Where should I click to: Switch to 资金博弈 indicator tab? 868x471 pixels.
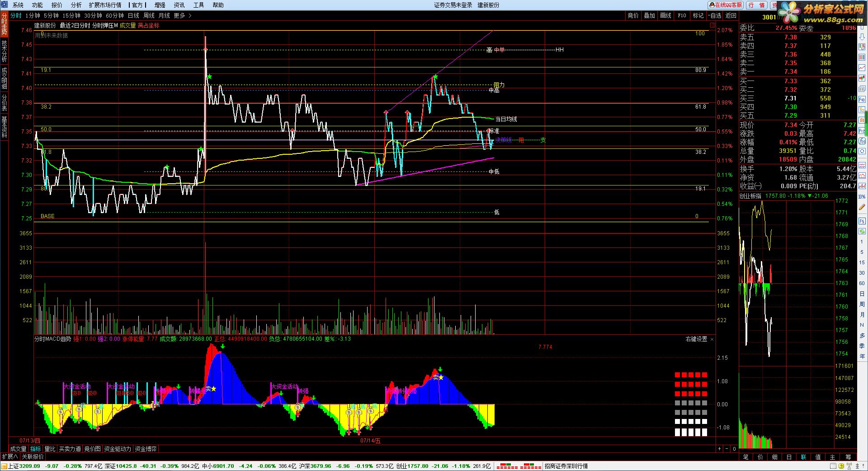coord(146,449)
